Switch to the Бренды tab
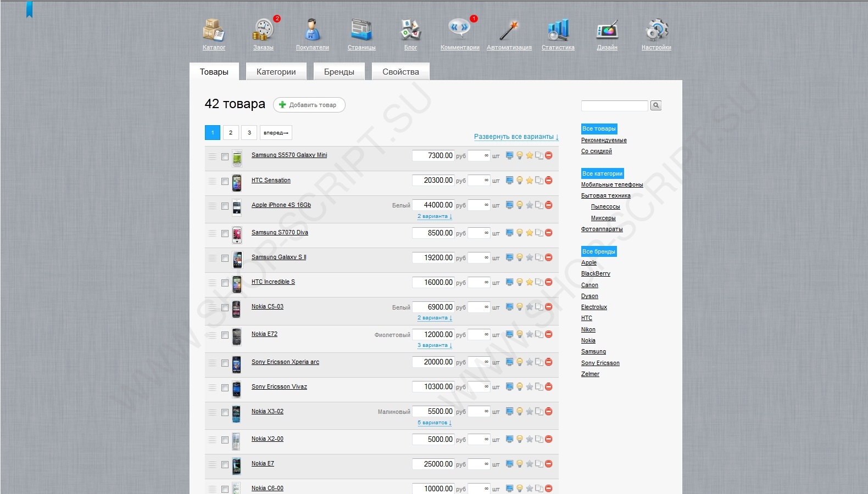Image resolution: width=868 pixels, height=494 pixels. pyautogui.click(x=339, y=72)
